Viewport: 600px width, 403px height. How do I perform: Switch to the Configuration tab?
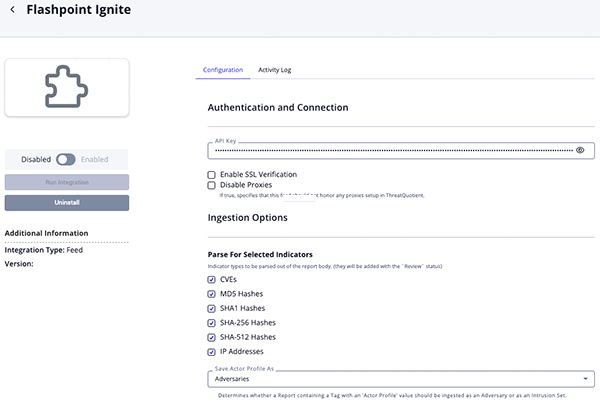(x=222, y=70)
